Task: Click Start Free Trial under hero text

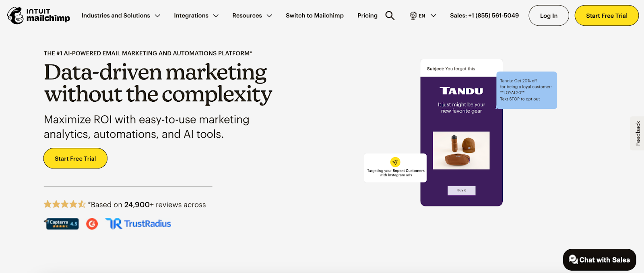Action: (x=75, y=158)
